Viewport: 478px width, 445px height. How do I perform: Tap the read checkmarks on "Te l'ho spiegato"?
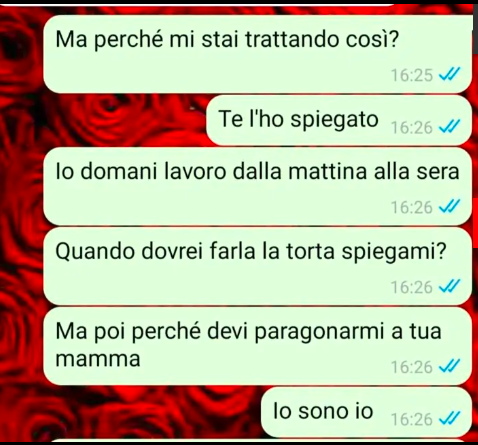[x=449, y=127]
